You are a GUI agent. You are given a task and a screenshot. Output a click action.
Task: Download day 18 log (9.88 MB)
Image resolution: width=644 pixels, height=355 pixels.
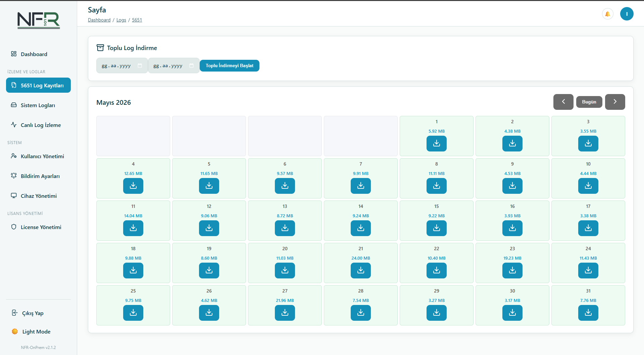coord(133,270)
